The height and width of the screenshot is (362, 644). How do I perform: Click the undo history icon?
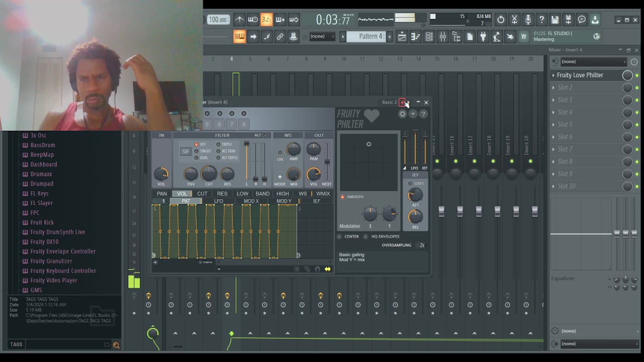click(501, 20)
